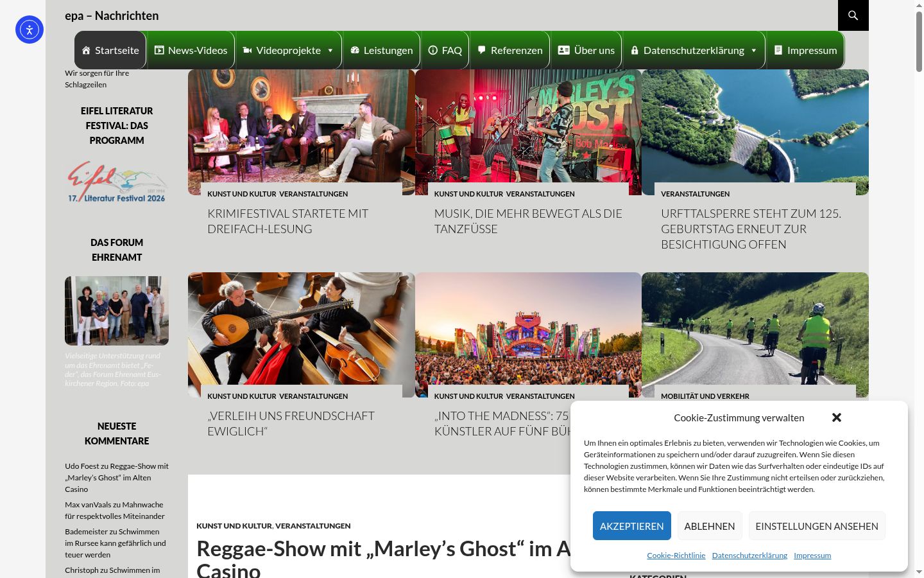Image resolution: width=924 pixels, height=578 pixels.
Task: Click the info icon beside FAQ
Action: pos(432,50)
